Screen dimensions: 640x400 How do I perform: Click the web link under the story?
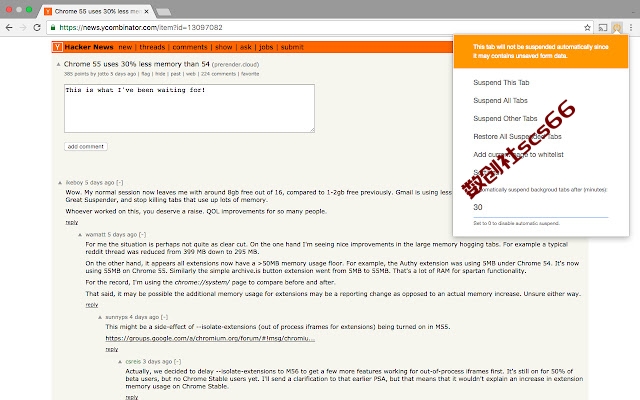(x=191, y=74)
